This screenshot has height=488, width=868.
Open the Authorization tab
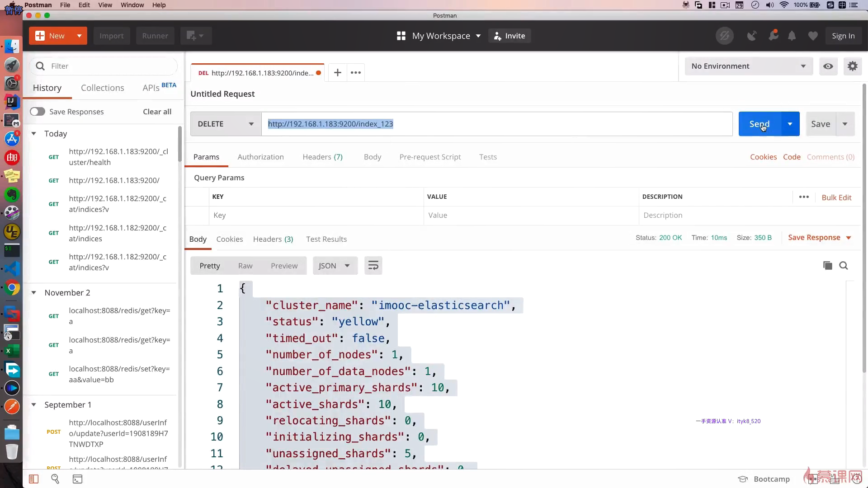[260, 157]
